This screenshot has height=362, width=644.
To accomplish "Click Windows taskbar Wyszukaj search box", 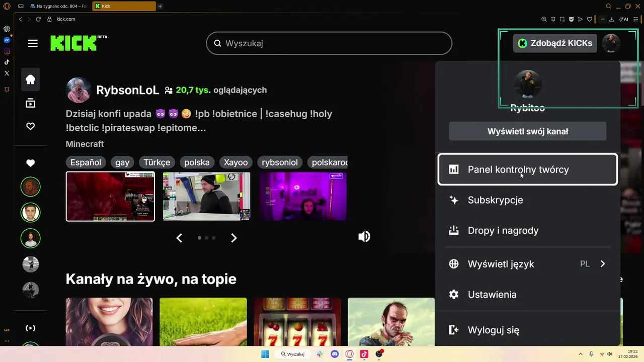I will (292, 354).
